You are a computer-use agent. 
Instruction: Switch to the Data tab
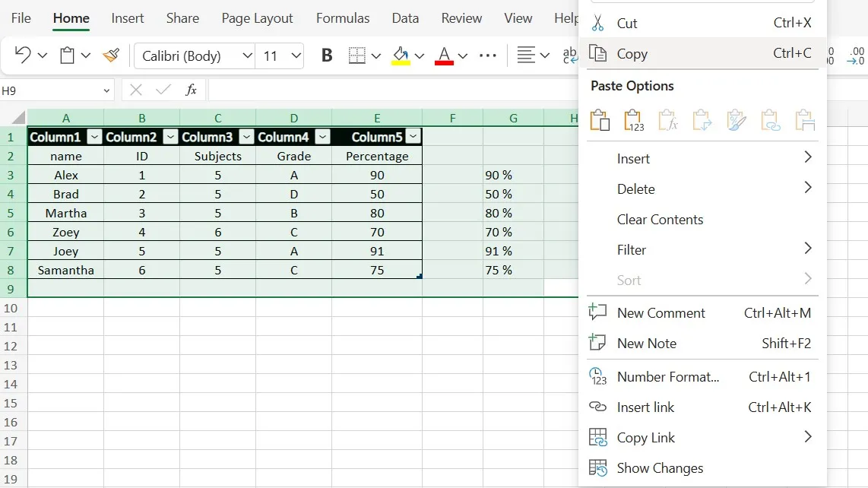coord(405,18)
